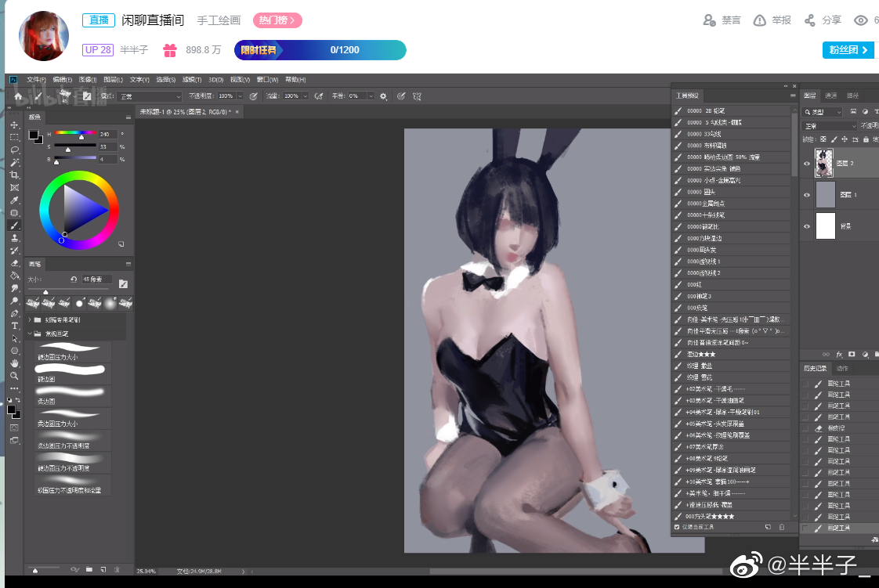Select the Crop tool

(15, 175)
